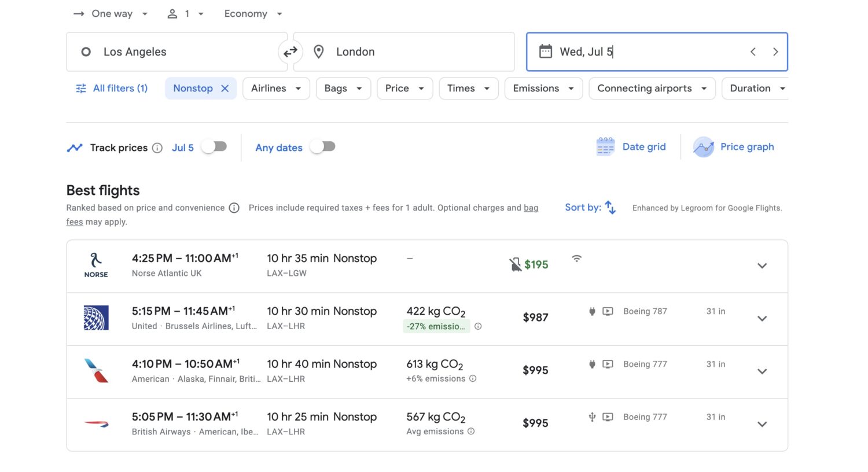Open the Price graph

734,147
